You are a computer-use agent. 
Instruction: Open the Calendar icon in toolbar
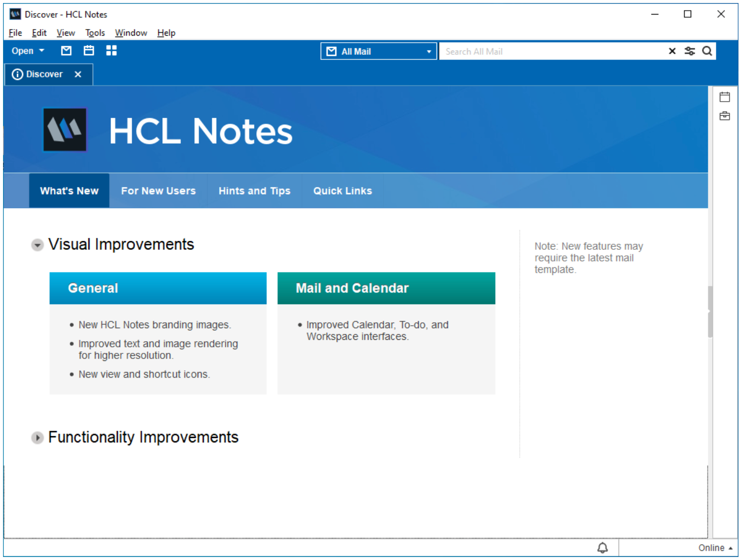pyautogui.click(x=89, y=51)
